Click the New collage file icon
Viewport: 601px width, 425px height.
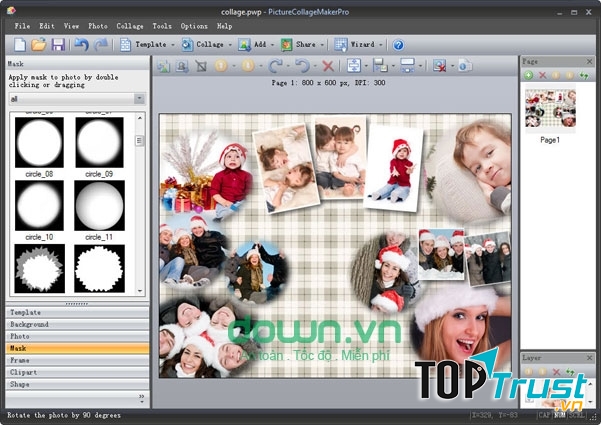coord(19,45)
